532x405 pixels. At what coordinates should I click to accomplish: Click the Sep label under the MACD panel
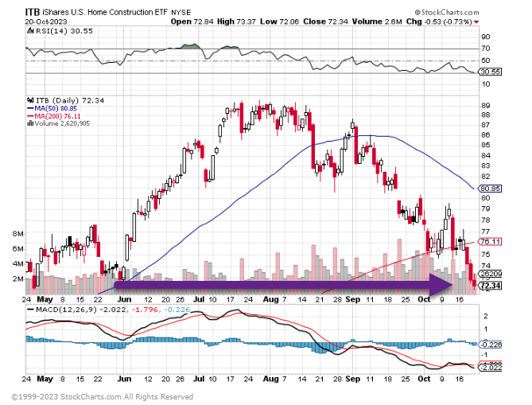tap(352, 379)
